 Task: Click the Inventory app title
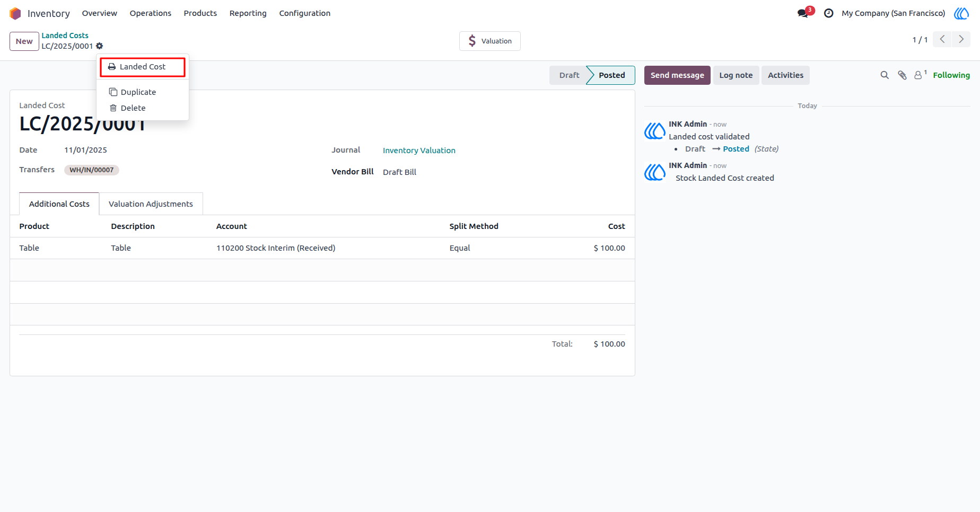[x=49, y=13]
